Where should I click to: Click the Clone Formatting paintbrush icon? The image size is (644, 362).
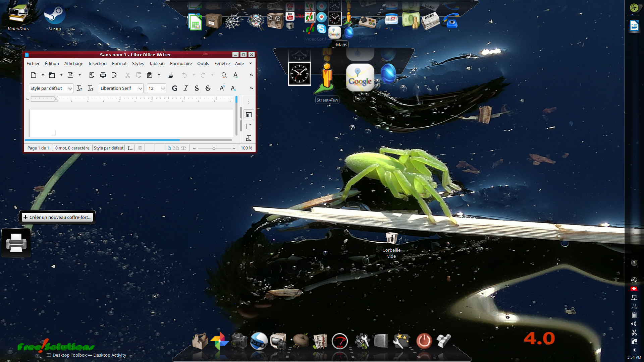[x=171, y=75]
